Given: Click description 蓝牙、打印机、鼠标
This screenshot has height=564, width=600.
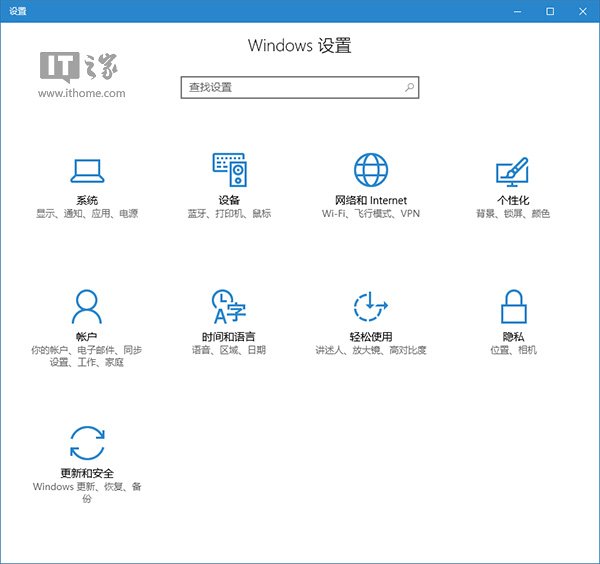Looking at the screenshot, I should click(229, 214).
